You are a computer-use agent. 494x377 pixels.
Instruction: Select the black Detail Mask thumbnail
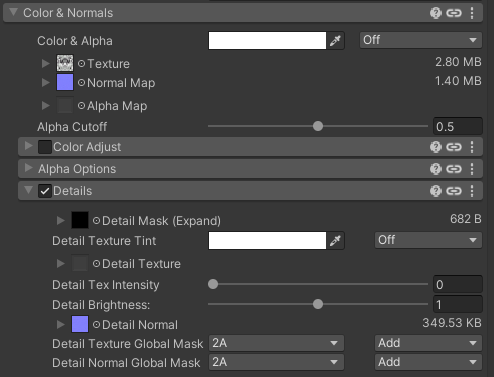(x=80, y=220)
